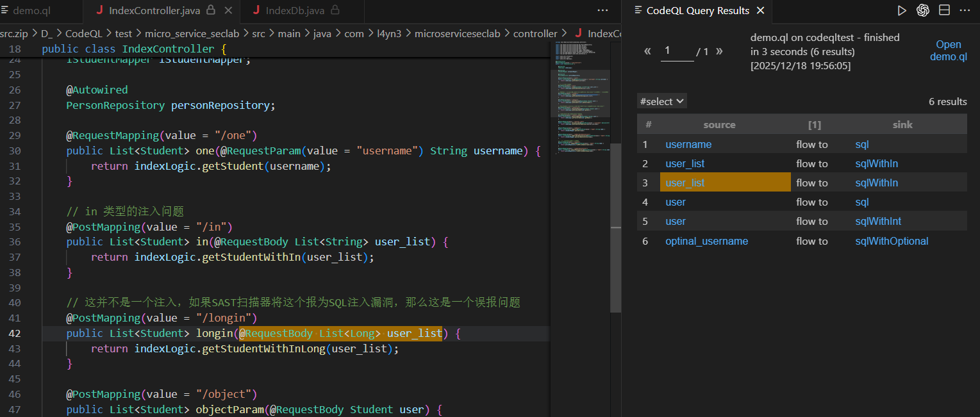The height and width of the screenshot is (417, 980).
Task: Click the Run play icon
Action: [902, 10]
